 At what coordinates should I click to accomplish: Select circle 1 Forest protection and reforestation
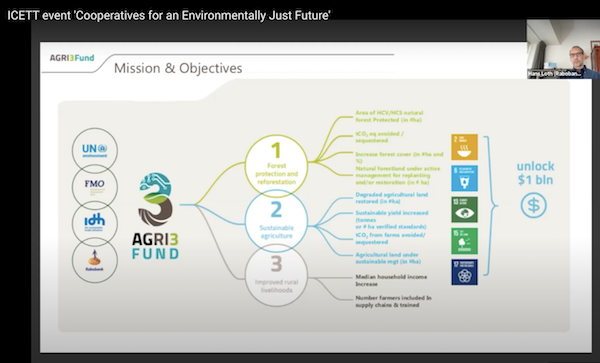[276, 166]
